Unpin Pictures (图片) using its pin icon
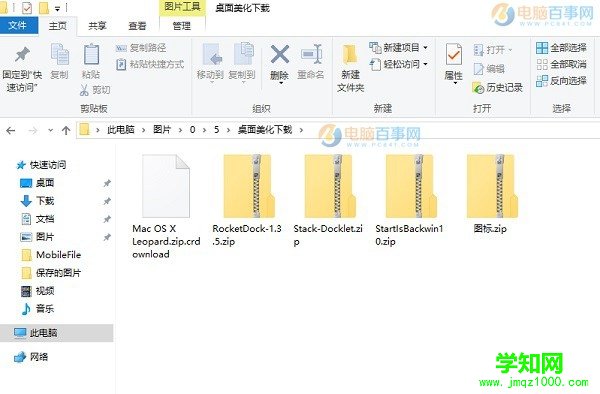Viewport: 600px width, 394px height. [107, 237]
